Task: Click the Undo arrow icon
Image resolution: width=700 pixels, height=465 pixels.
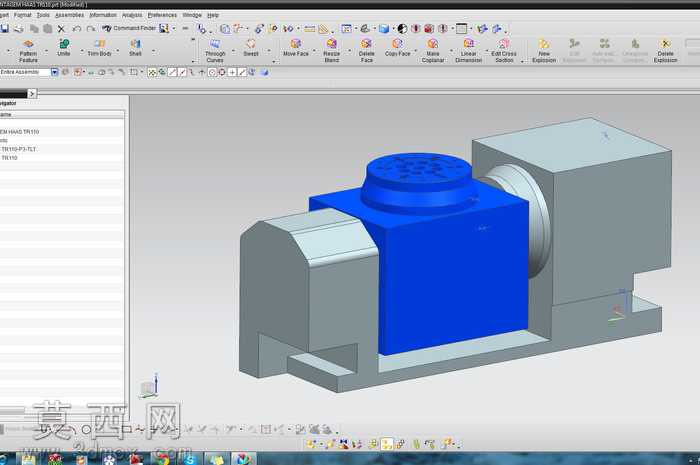Action: 77,29
